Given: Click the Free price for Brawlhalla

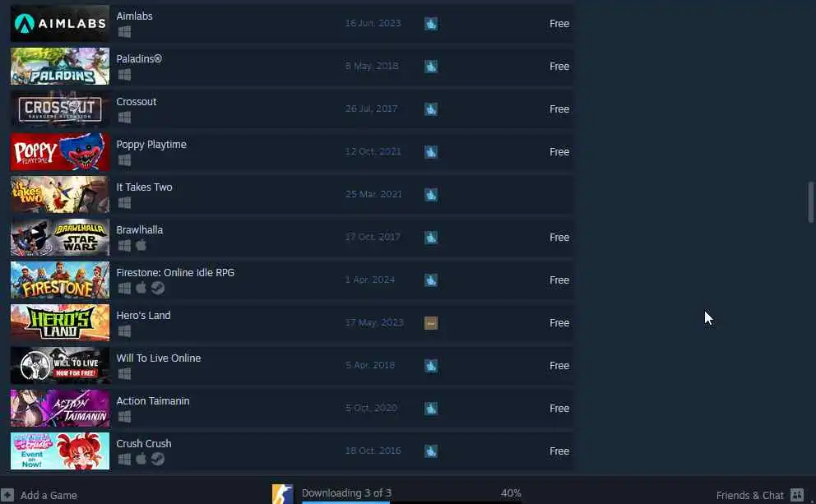Looking at the screenshot, I should (559, 237).
